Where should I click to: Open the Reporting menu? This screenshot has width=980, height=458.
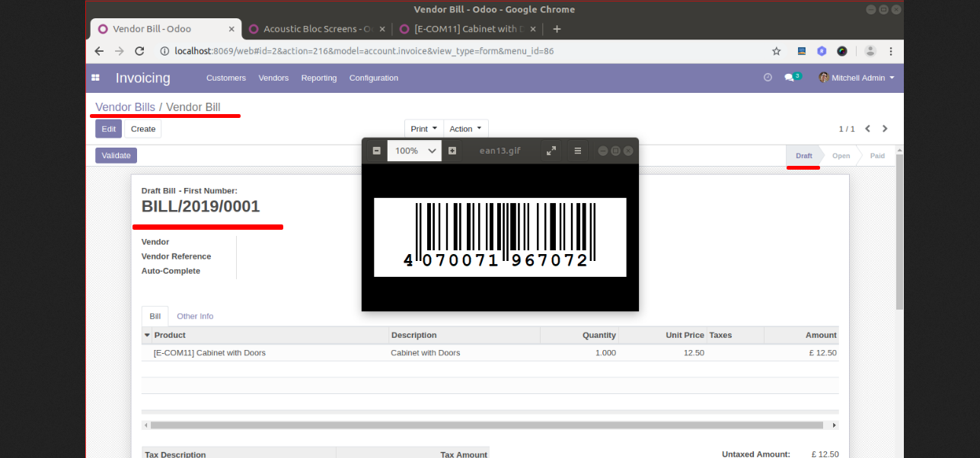[x=319, y=78]
